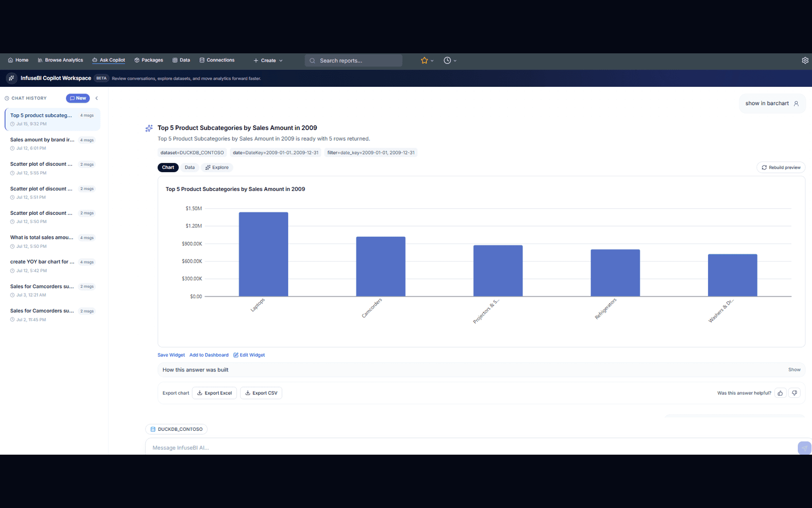Open 'Top 5 product subcateg...' chat

(52, 119)
